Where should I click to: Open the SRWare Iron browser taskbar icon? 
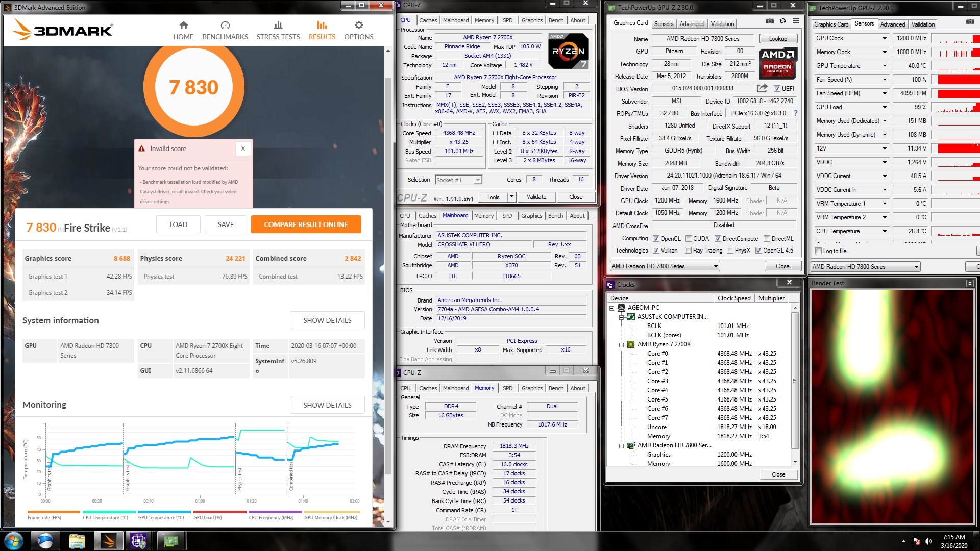coord(45,541)
